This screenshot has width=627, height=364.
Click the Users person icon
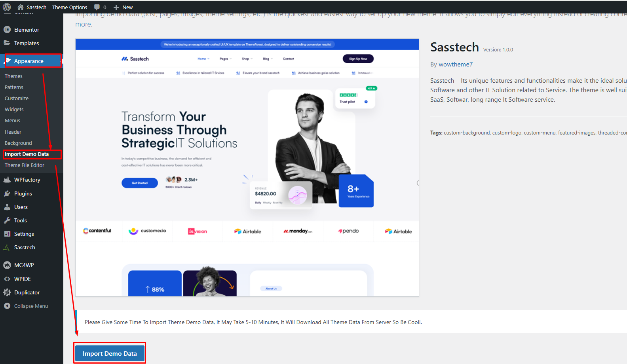pyautogui.click(x=7, y=207)
